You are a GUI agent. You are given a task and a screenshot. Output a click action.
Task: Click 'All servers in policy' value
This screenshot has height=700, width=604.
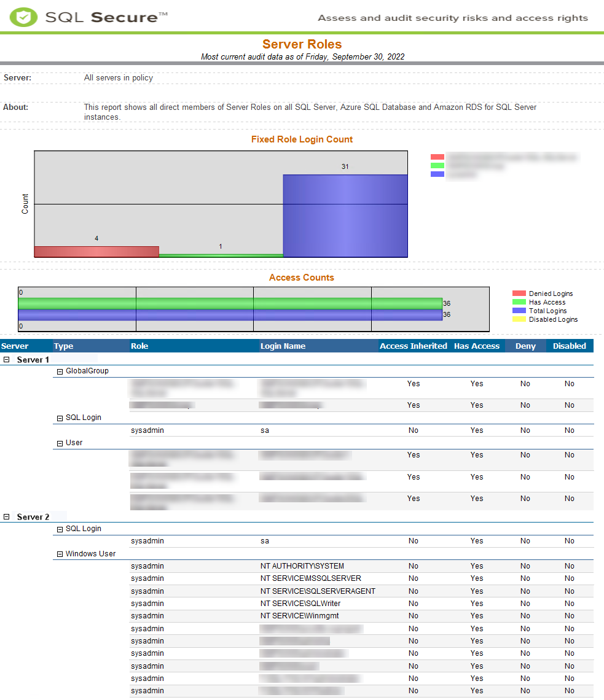(x=119, y=78)
